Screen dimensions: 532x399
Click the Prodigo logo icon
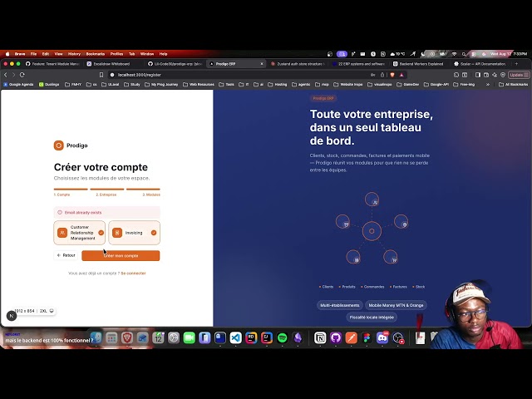point(59,145)
